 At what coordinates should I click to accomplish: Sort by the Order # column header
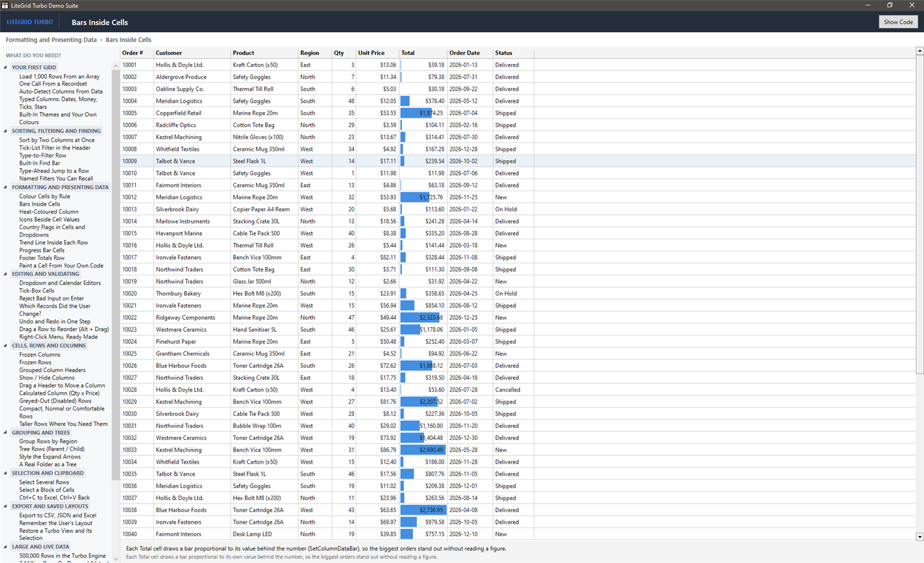137,53
